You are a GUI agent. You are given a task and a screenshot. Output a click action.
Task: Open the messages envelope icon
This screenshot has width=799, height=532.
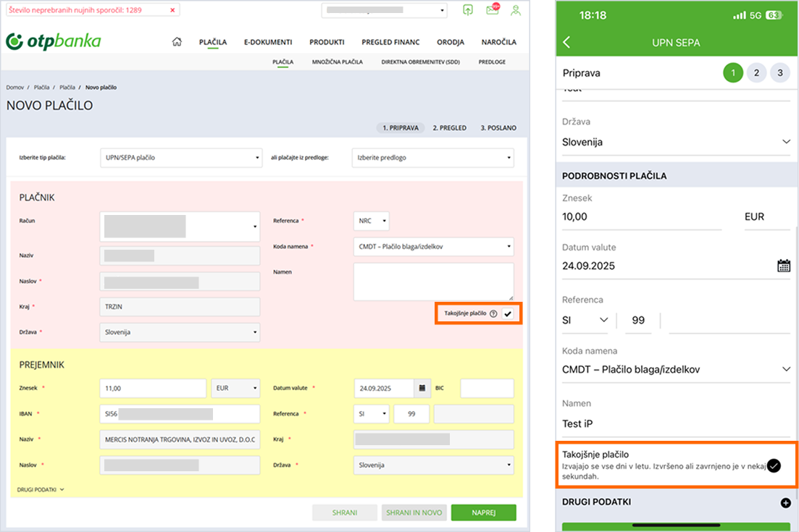coord(493,10)
